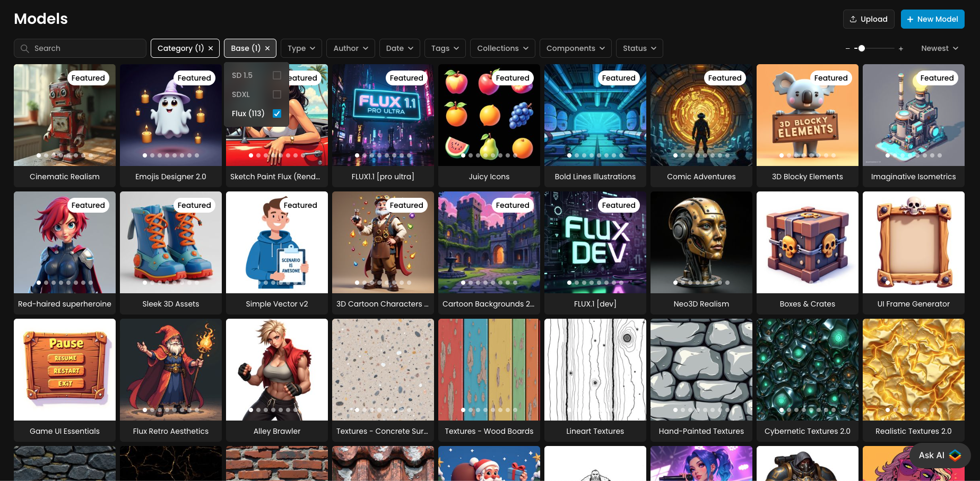Open the Boxes & Crates model
This screenshot has width=980, height=481.
pos(808,253)
